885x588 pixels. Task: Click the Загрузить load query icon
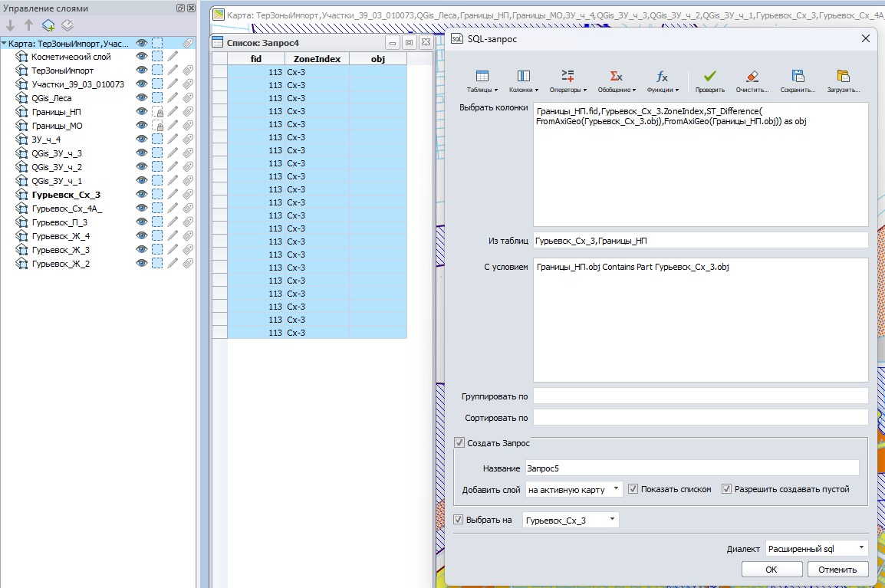(x=843, y=77)
